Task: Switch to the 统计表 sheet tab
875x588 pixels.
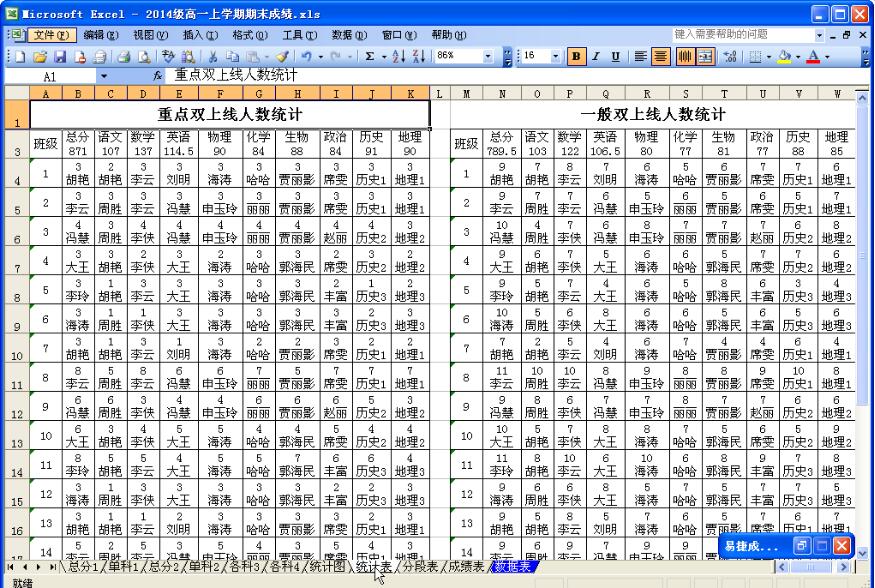Action: [373, 567]
